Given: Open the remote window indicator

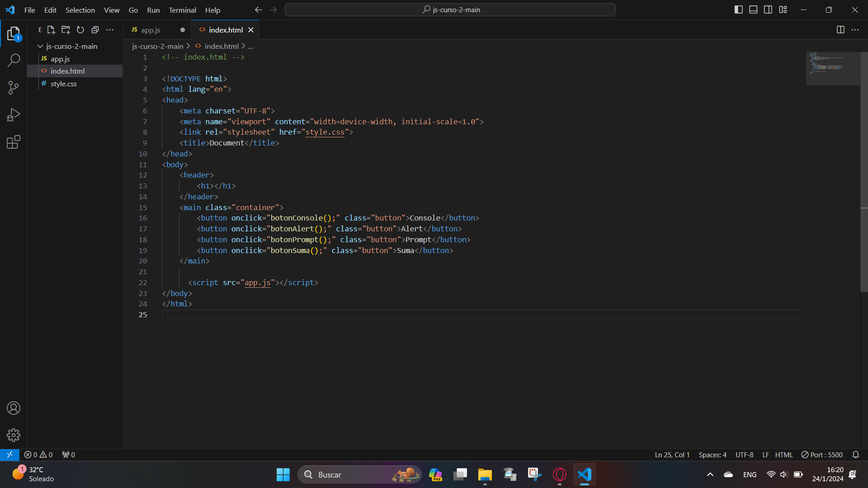Looking at the screenshot, I should [9, 455].
